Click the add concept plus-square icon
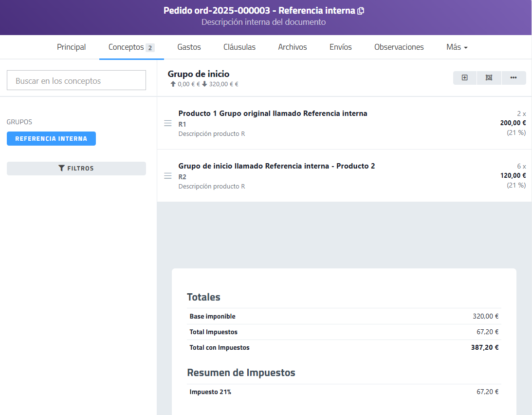Screen dimensions: 532x415 click(x=465, y=78)
